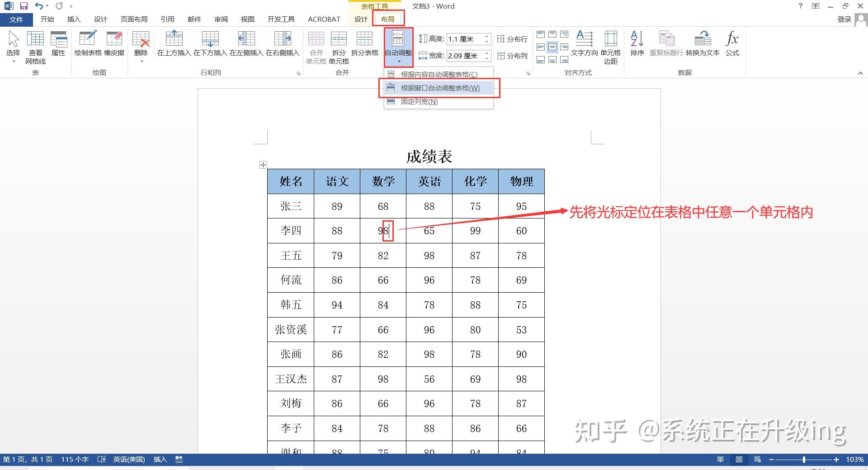Open 单元格边距 cell margins
The width and height of the screenshot is (868, 470).
coord(610,47)
